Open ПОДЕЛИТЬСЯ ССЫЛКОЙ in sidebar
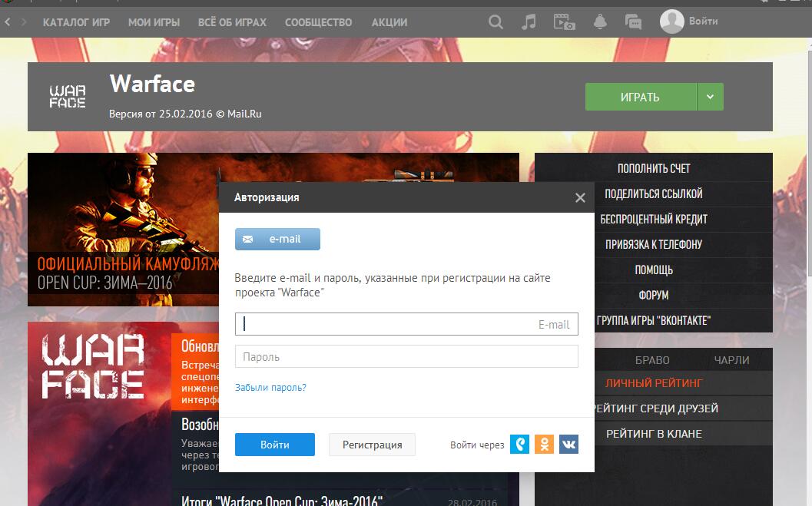812x506 pixels. pyautogui.click(x=654, y=194)
